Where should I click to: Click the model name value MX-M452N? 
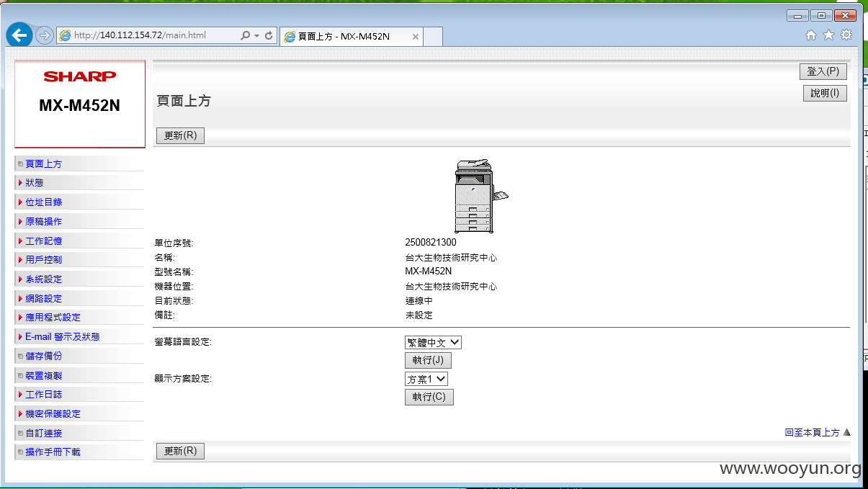[x=429, y=272]
